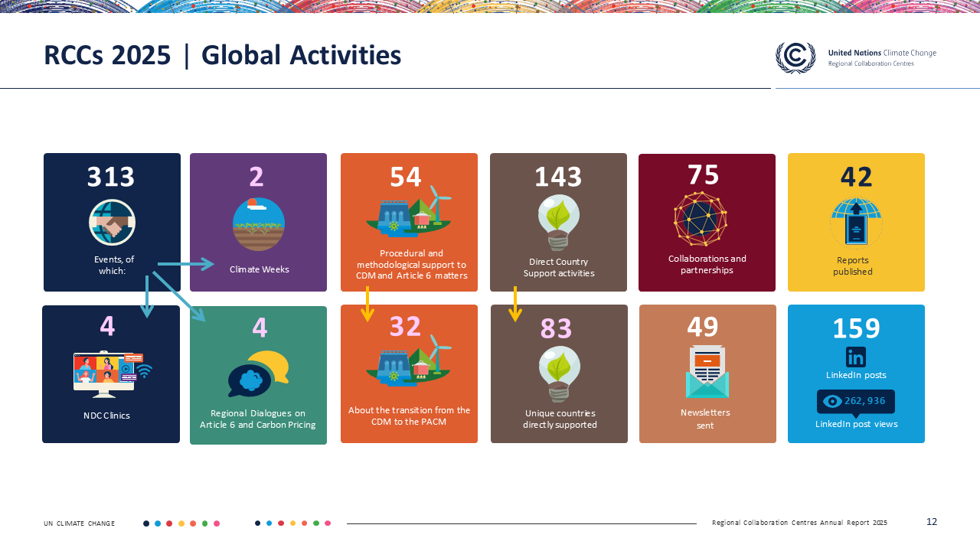
Task: Click the 'NDC Clinics' label
Action: click(106, 416)
